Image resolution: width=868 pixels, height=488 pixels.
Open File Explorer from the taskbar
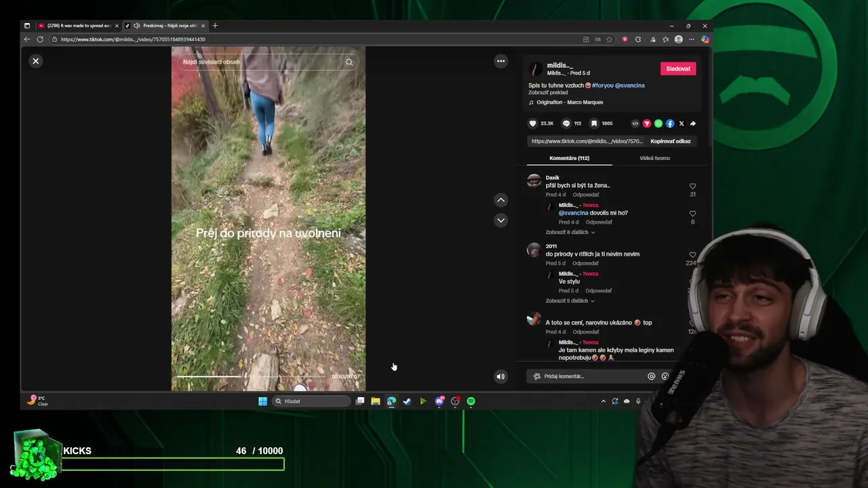pyautogui.click(x=375, y=401)
